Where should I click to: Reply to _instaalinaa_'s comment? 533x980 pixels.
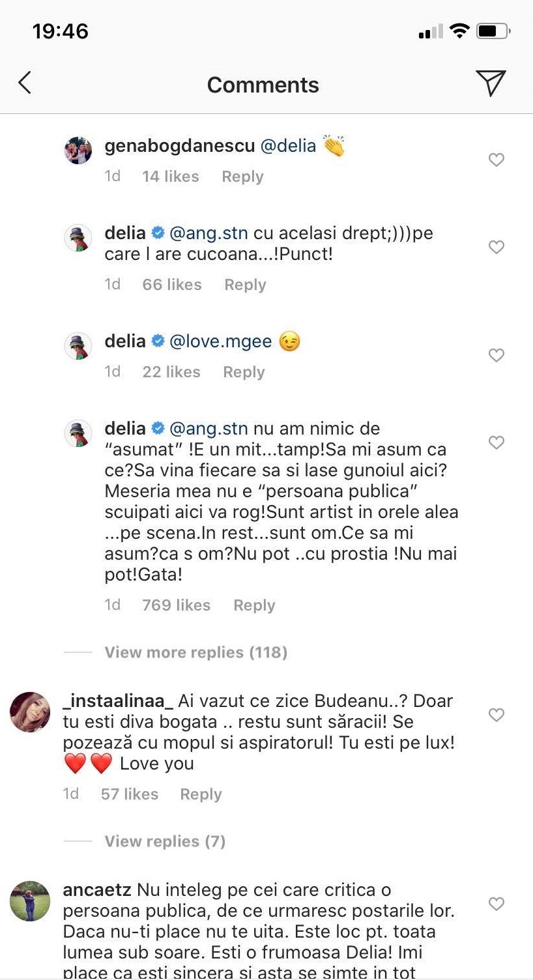coord(201,794)
